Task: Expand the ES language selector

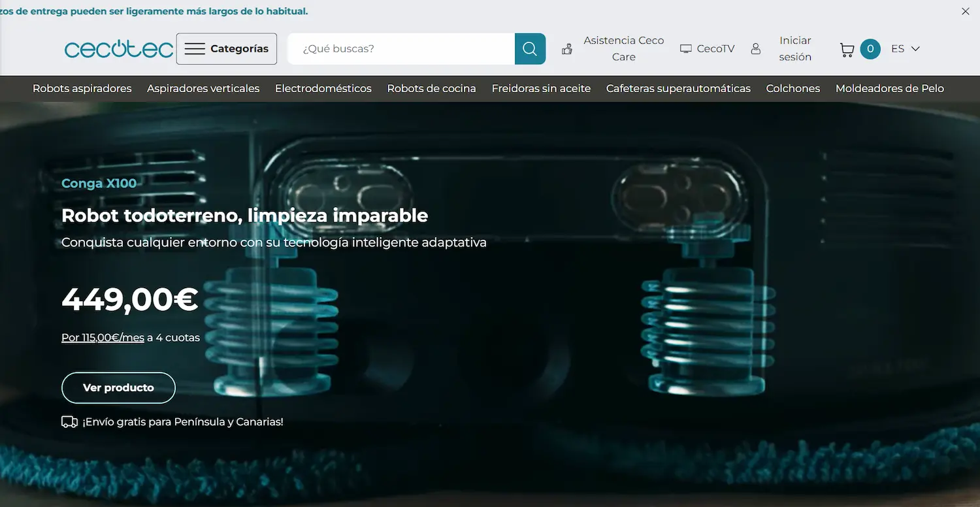Action: (906, 49)
